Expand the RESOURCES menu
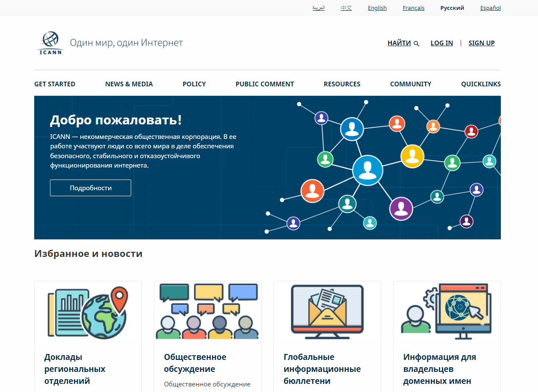Screen dimensions: 538x392 [342, 84]
